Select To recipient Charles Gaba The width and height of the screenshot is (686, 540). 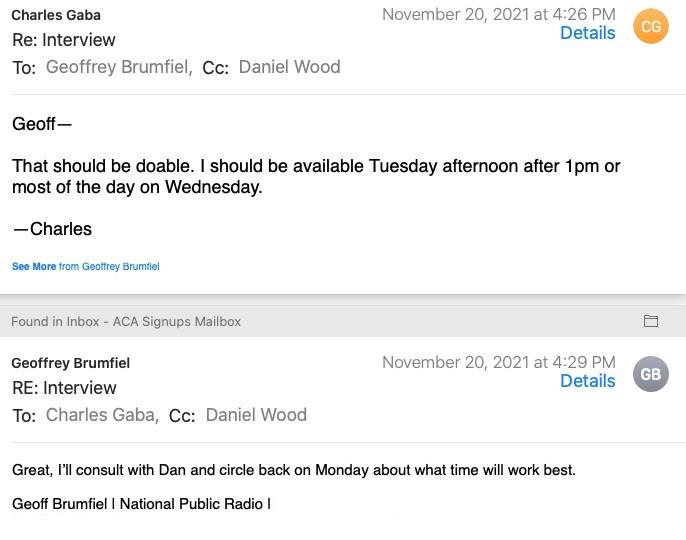pyautogui.click(x=101, y=415)
